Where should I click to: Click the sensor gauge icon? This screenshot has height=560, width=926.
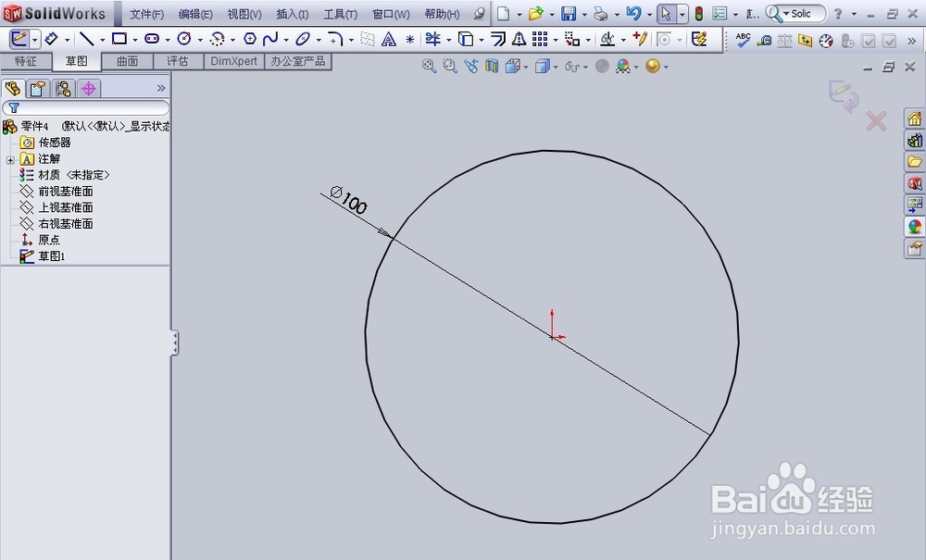[x=826, y=40]
